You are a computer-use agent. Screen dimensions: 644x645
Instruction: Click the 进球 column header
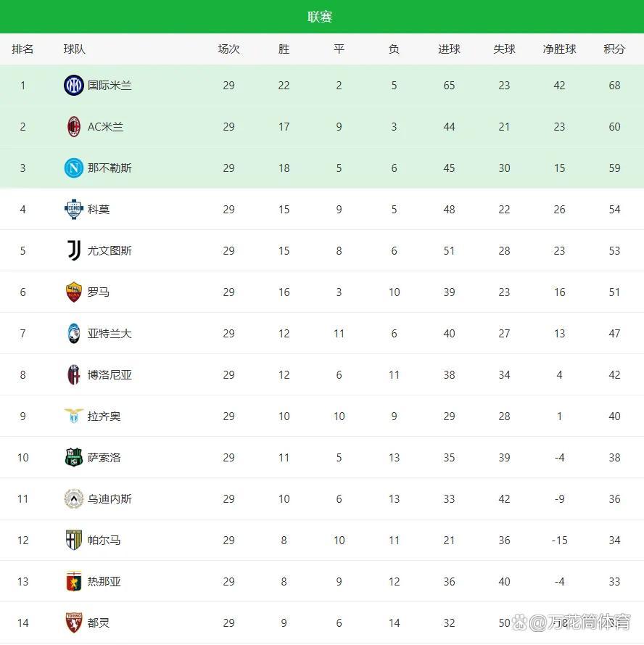449,49
